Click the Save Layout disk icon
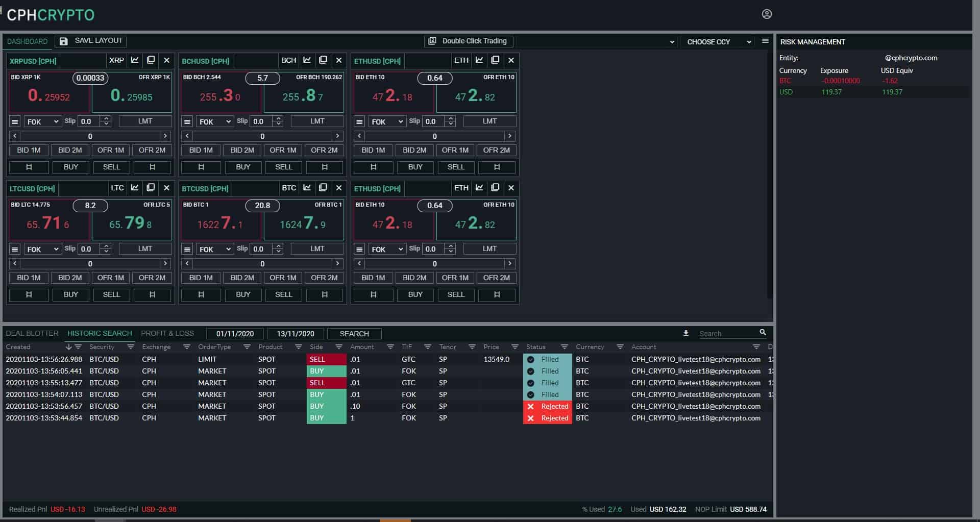980x522 pixels. [x=63, y=41]
